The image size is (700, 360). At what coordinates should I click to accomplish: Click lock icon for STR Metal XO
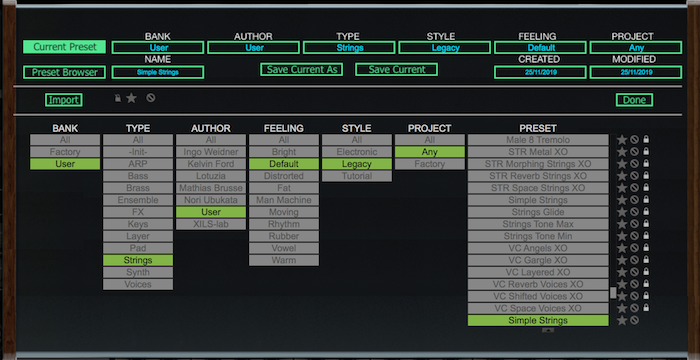tap(646, 152)
